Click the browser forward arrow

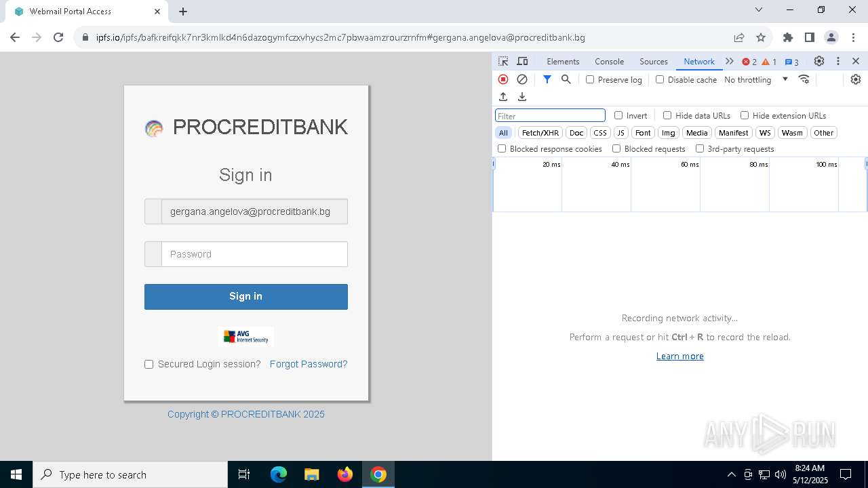click(x=37, y=37)
